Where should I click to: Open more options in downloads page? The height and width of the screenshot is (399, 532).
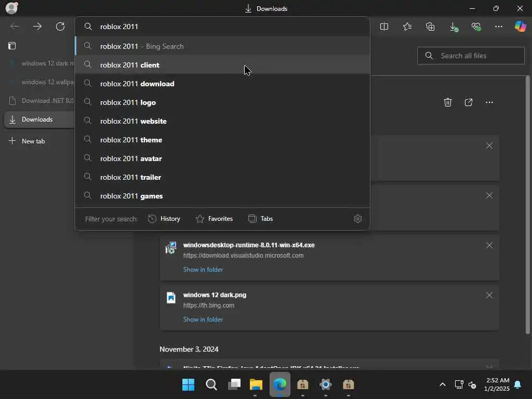click(489, 102)
